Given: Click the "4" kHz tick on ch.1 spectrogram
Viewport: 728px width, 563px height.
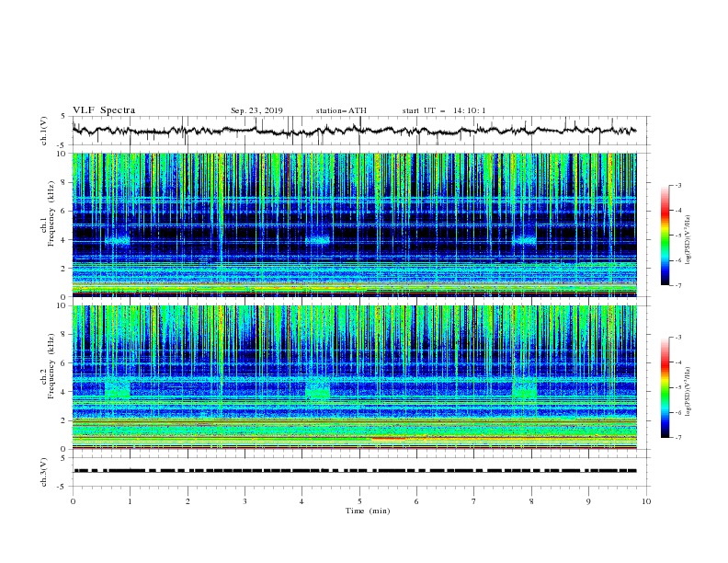Looking at the screenshot, I should pyautogui.click(x=64, y=240).
